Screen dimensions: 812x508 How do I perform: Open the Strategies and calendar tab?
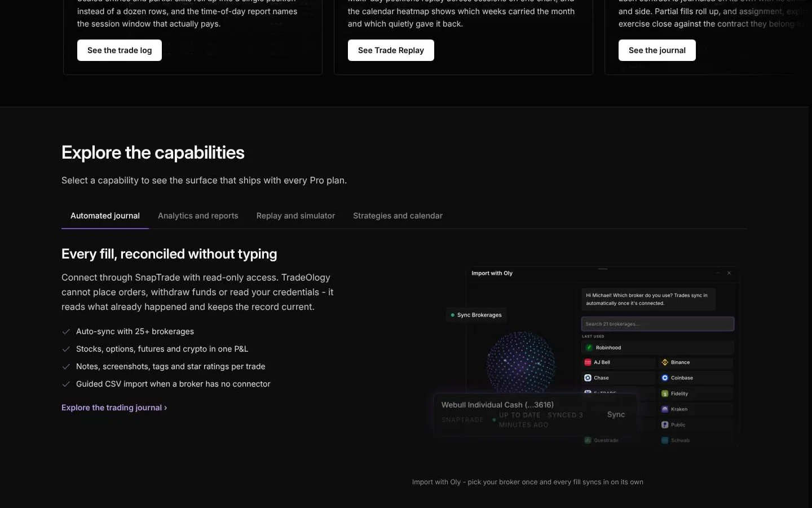click(398, 216)
